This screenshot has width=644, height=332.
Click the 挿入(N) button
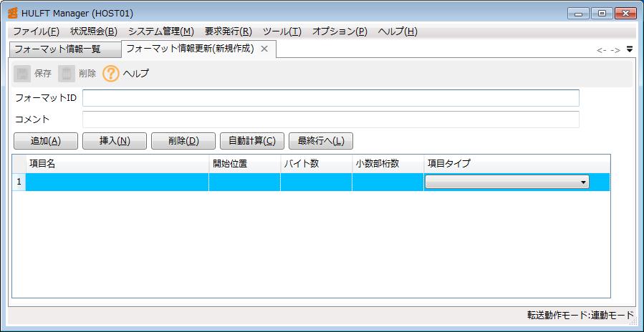tap(115, 141)
